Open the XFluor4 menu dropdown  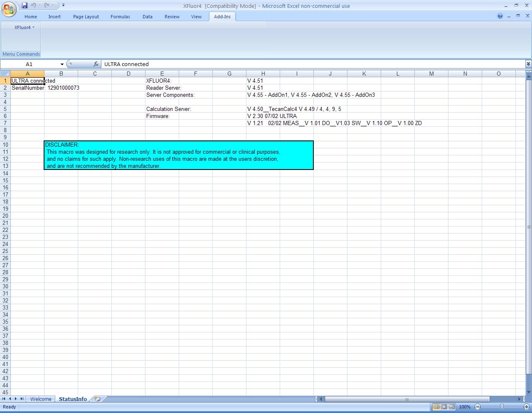point(24,27)
